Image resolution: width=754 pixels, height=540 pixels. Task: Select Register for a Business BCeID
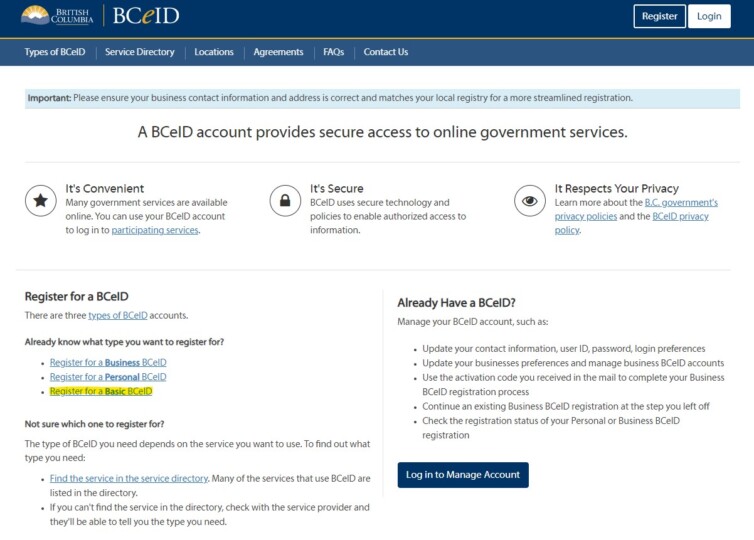pos(108,363)
